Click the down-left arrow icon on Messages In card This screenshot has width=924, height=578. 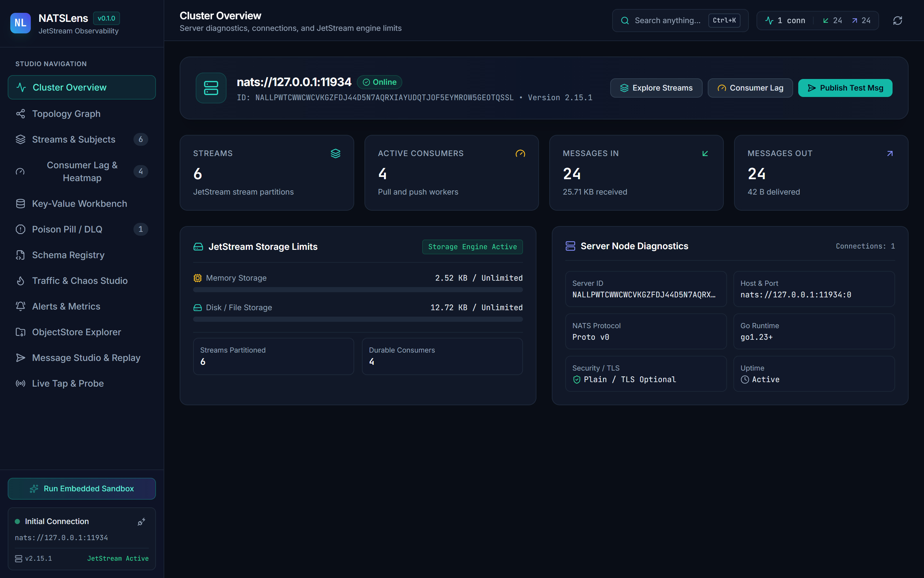pyautogui.click(x=705, y=153)
